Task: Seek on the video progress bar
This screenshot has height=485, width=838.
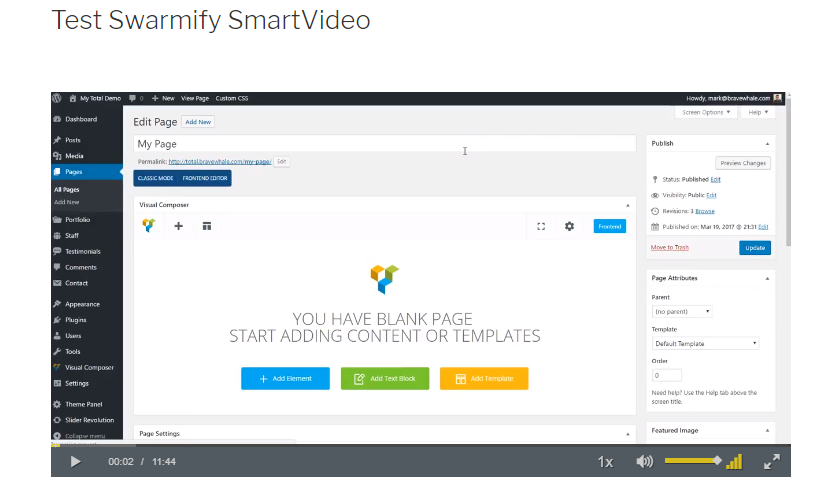Action: pyautogui.click(x=421, y=444)
